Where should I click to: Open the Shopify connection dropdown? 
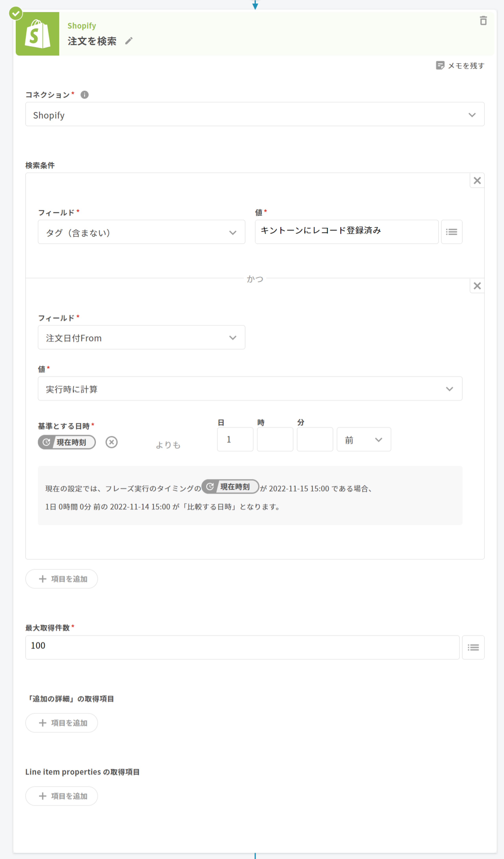click(255, 115)
